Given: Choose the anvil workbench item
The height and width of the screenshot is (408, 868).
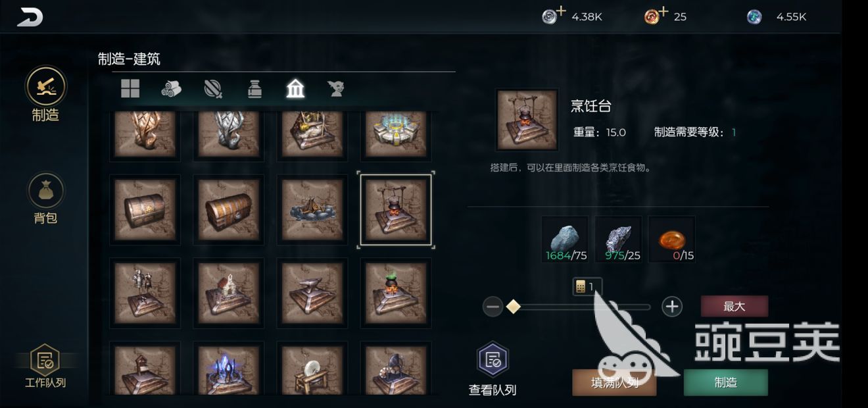Looking at the screenshot, I should 312,293.
